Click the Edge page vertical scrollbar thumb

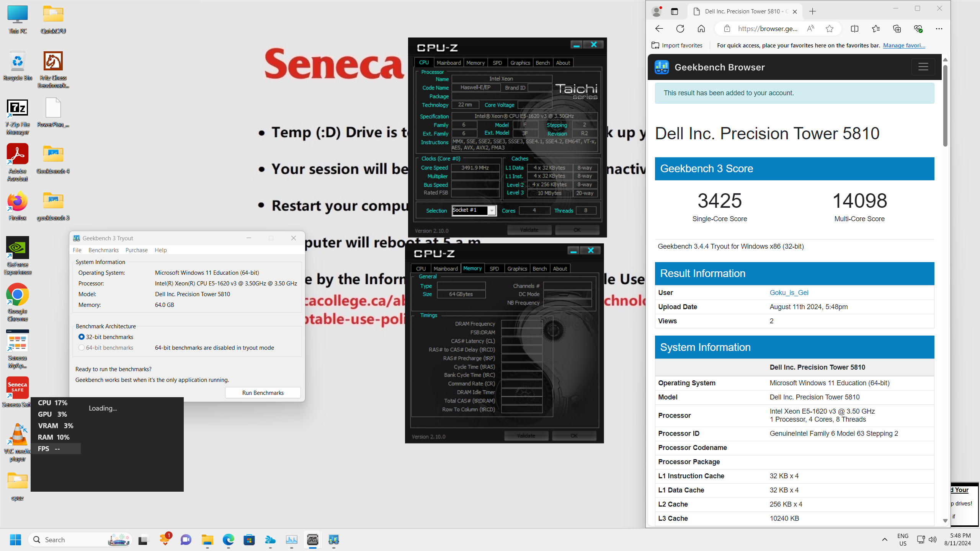[x=945, y=105]
